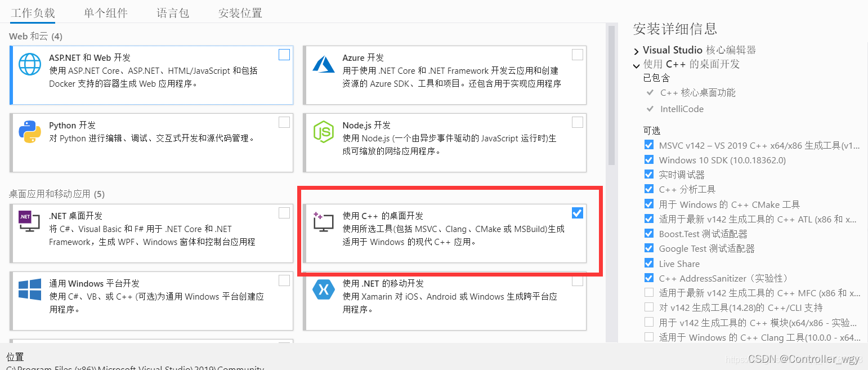Select the Python 开发 card title
This screenshot has width=868, height=370.
pyautogui.click(x=73, y=125)
